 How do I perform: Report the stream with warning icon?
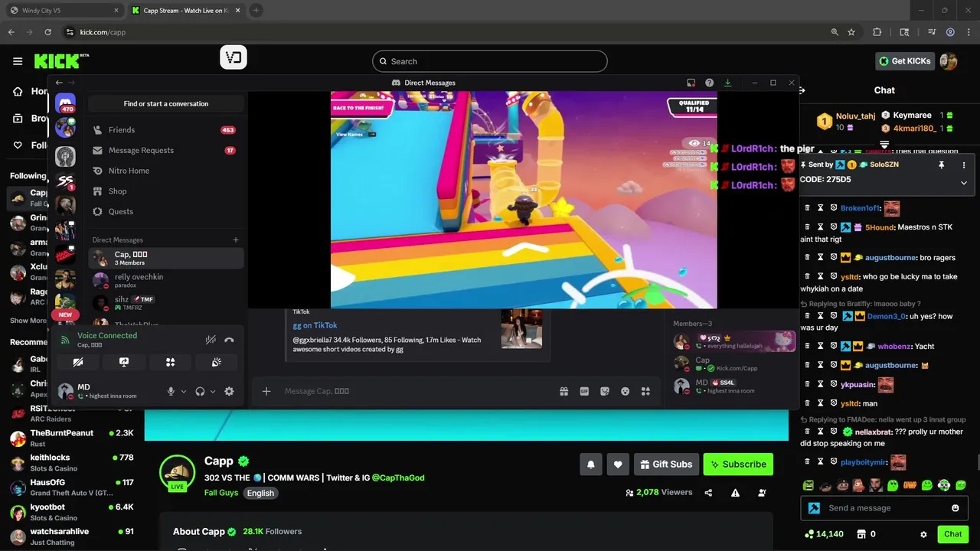point(735,493)
